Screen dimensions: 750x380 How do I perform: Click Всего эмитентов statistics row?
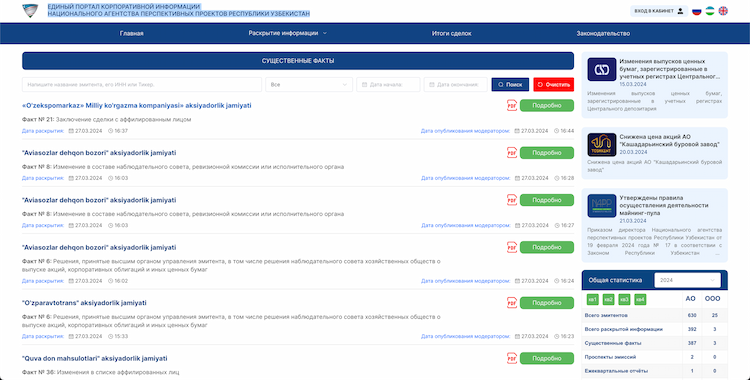[654, 315]
